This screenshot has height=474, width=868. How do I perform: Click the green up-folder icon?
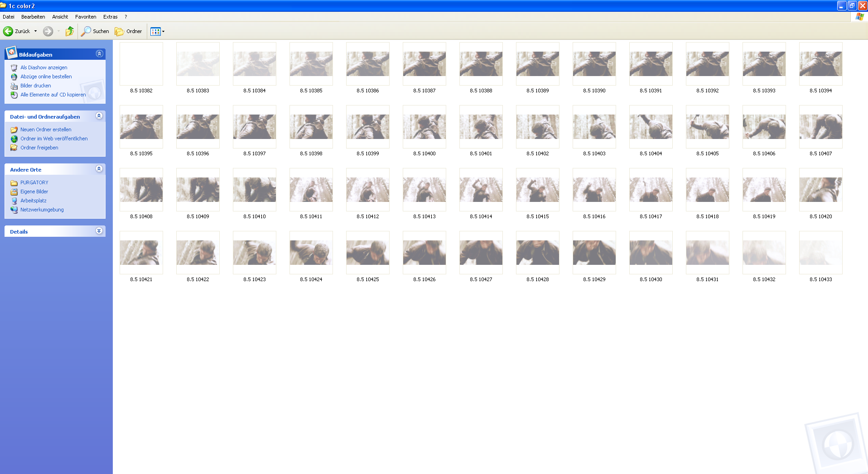[x=69, y=31]
